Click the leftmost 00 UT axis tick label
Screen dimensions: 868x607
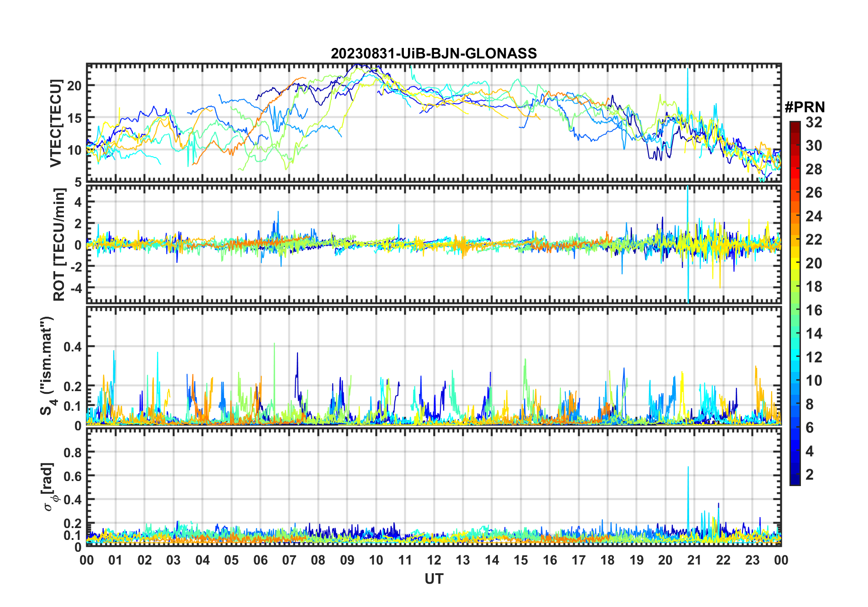click(87, 560)
